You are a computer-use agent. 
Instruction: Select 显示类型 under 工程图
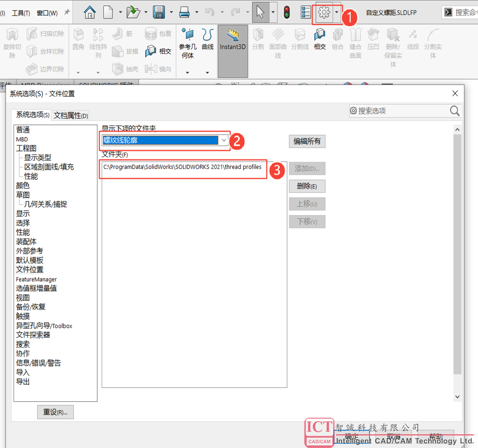[x=37, y=158]
